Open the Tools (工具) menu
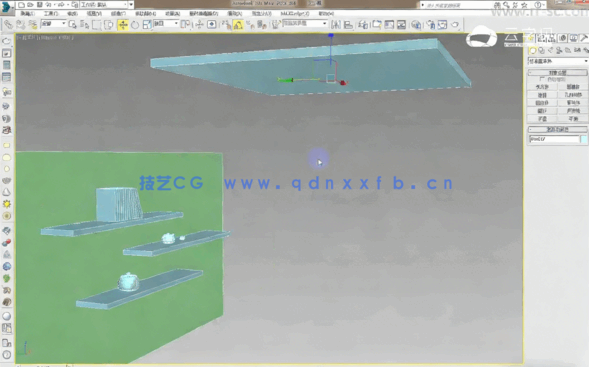Image resolution: width=589 pixels, height=367 pixels. 51,14
